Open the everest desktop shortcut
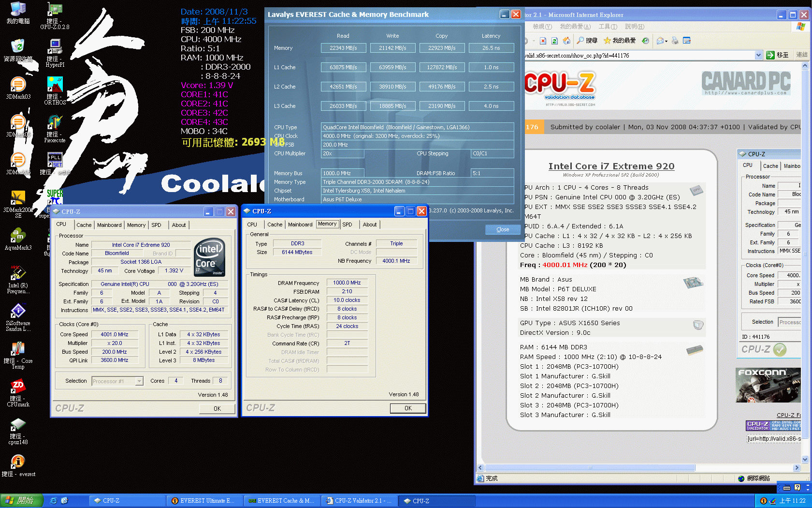 (x=18, y=465)
